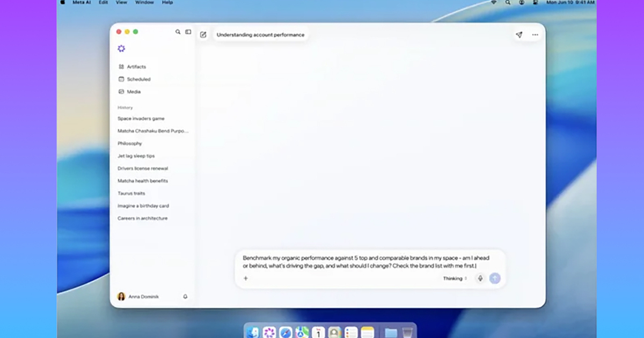Open Reminders from the dock
This screenshot has height=338, width=644.
(x=351, y=333)
